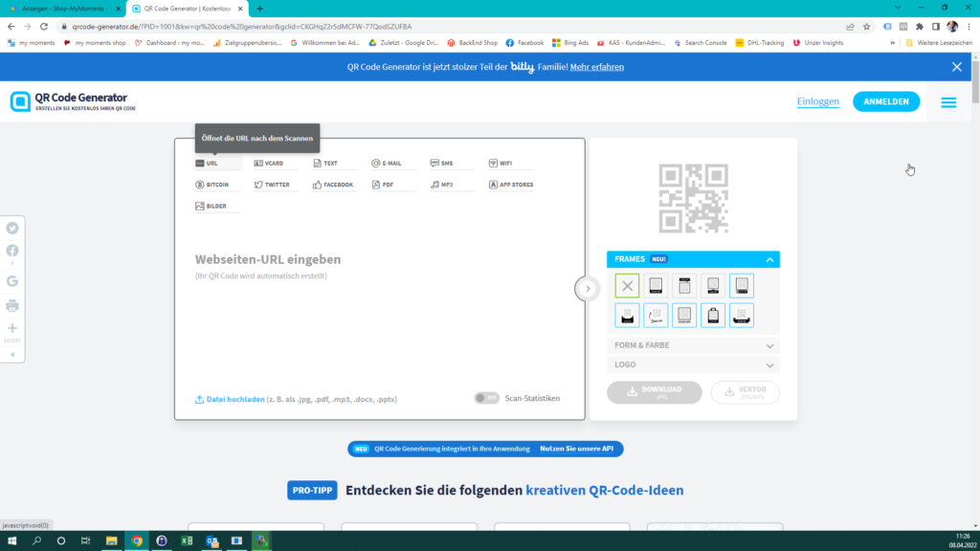Expand the Logo section
The height and width of the screenshot is (551, 980).
[693, 364]
